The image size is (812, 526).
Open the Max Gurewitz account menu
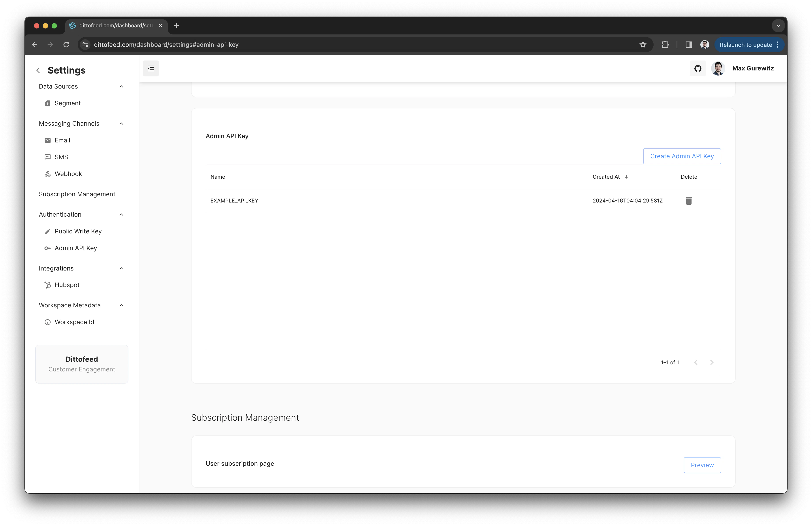tap(752, 68)
